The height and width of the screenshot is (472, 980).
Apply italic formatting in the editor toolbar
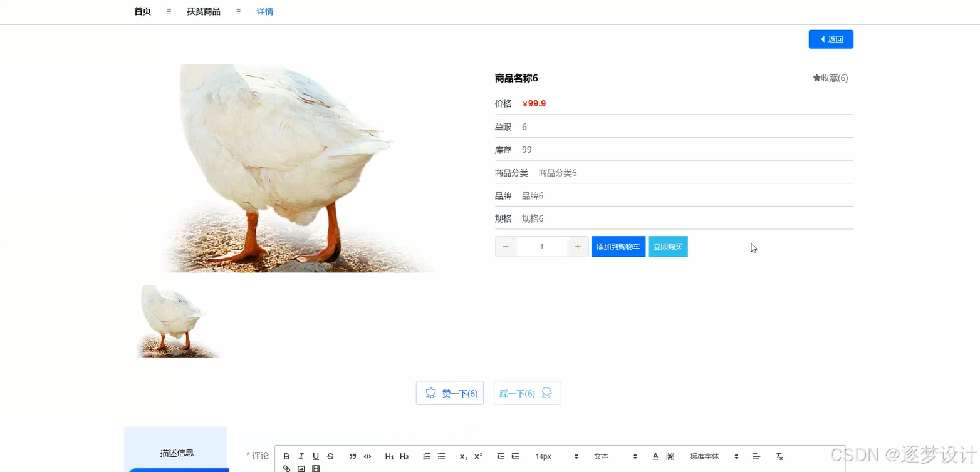pos(301,456)
